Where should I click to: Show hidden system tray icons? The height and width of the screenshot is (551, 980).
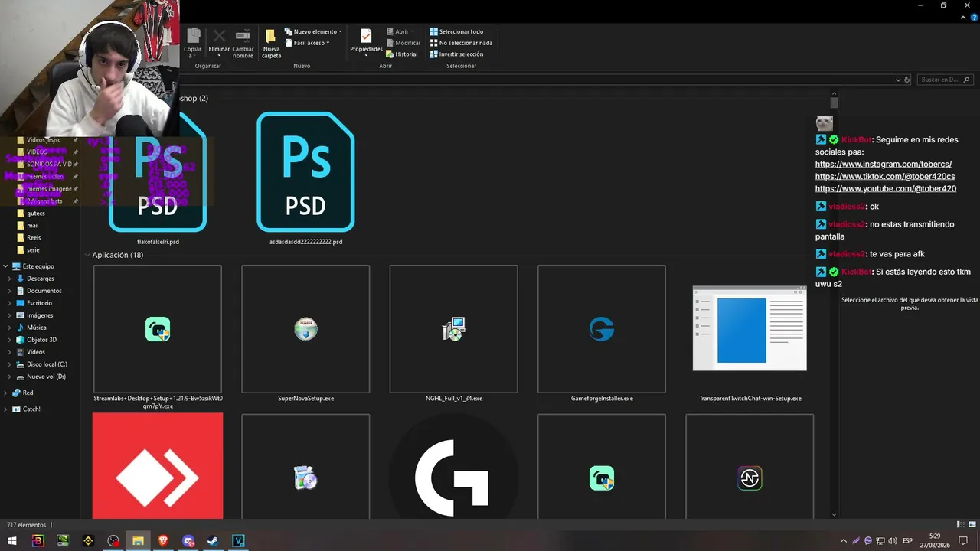pos(844,541)
